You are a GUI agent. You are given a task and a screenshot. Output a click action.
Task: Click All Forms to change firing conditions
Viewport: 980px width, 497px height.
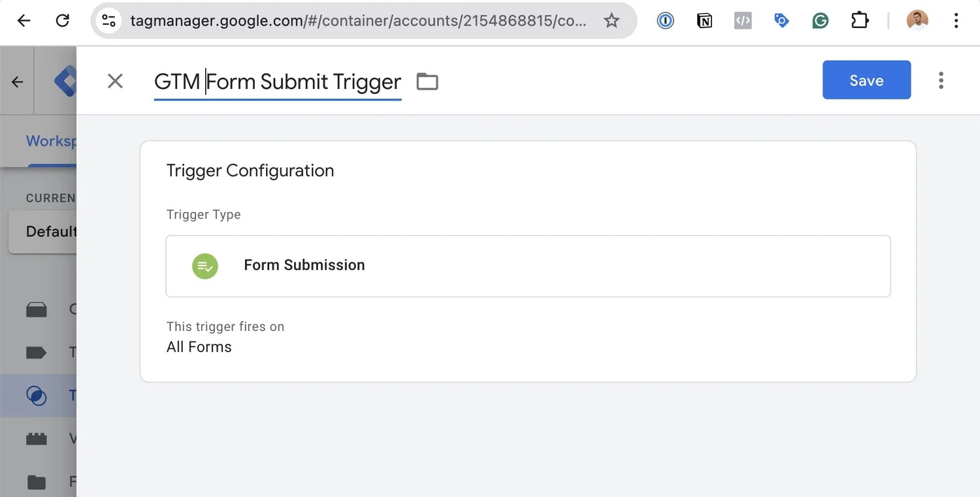point(199,347)
